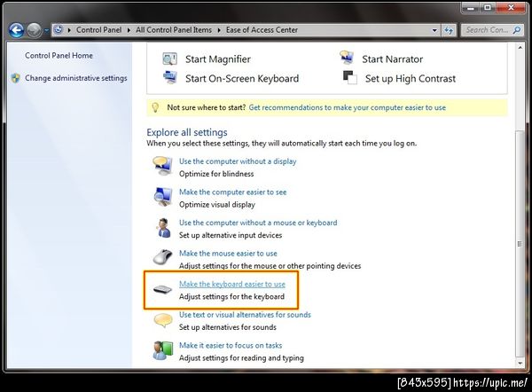Click the text Adjust settings for reading and typing
The image size is (532, 392).
tap(241, 358)
